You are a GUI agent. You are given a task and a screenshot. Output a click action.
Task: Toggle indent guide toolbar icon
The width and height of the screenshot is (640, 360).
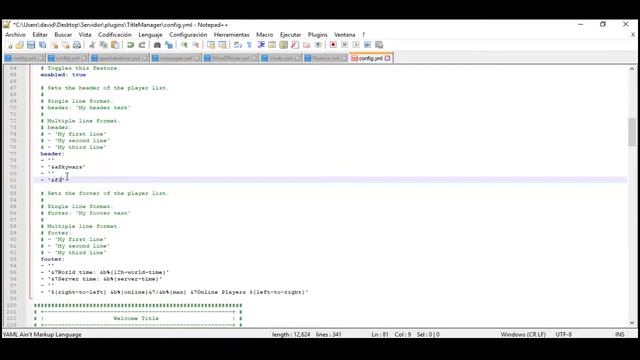261,45
